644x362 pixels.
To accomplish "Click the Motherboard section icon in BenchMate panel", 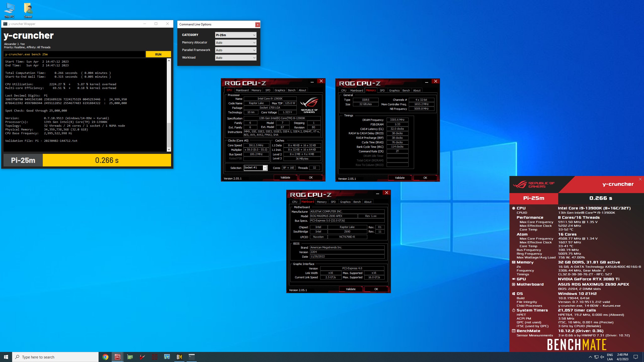I will pos(513,284).
